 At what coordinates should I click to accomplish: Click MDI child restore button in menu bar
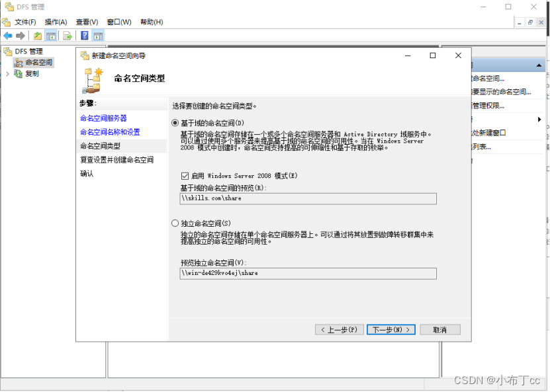tap(530, 22)
